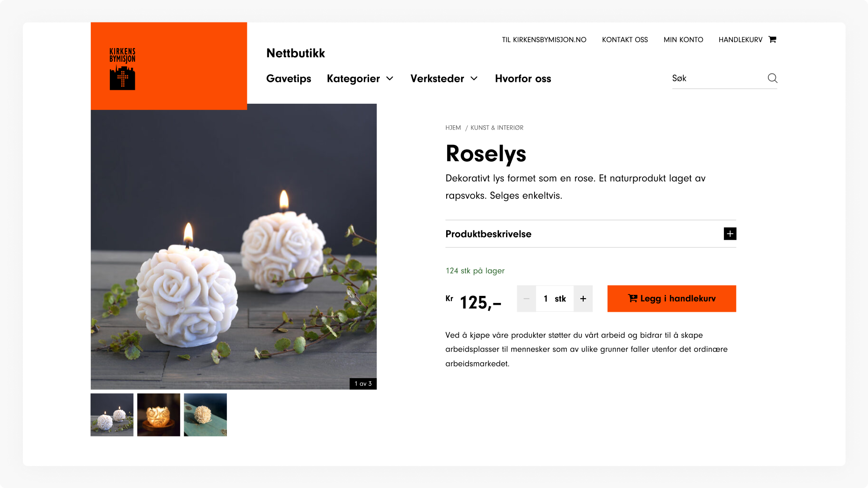Open the Verksteder dropdown chevron
868x488 pixels.
click(474, 79)
